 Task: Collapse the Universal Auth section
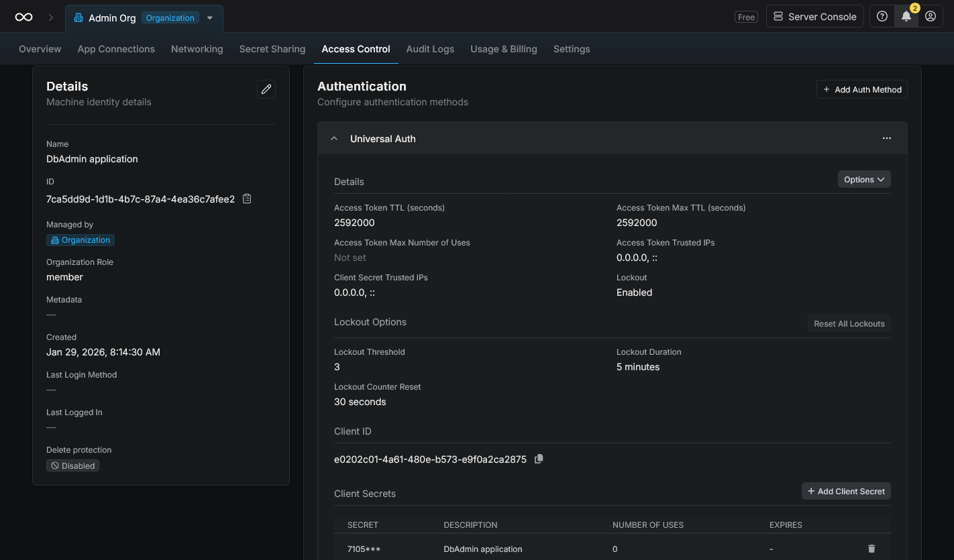(334, 137)
